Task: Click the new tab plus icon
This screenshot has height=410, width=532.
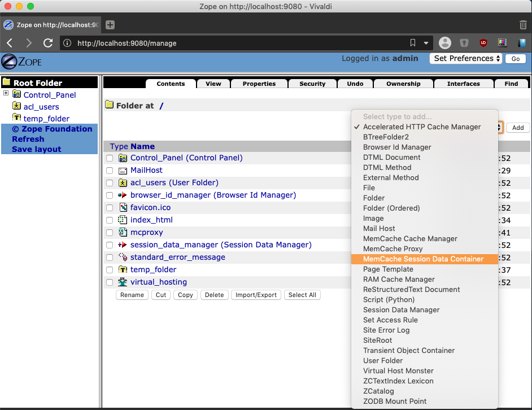Action: tap(110, 25)
